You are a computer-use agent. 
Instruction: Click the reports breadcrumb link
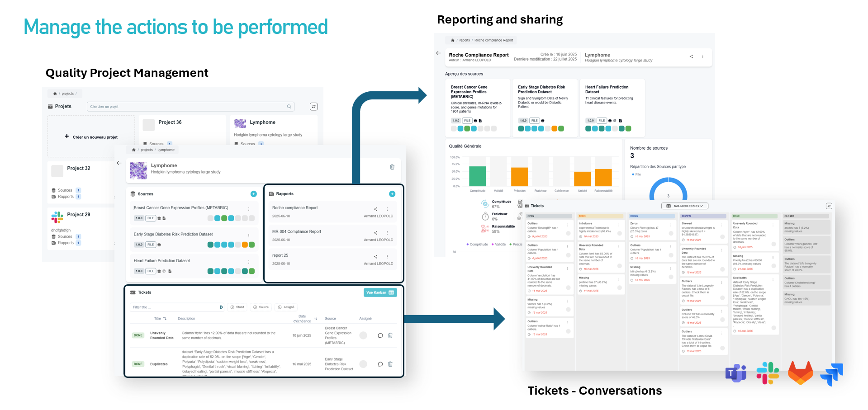(465, 40)
